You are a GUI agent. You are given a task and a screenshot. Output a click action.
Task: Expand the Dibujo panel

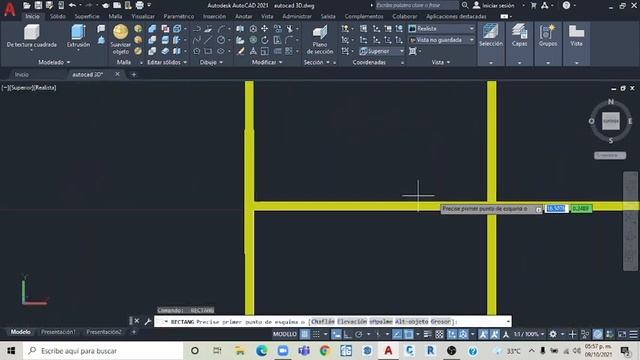pyautogui.click(x=211, y=62)
